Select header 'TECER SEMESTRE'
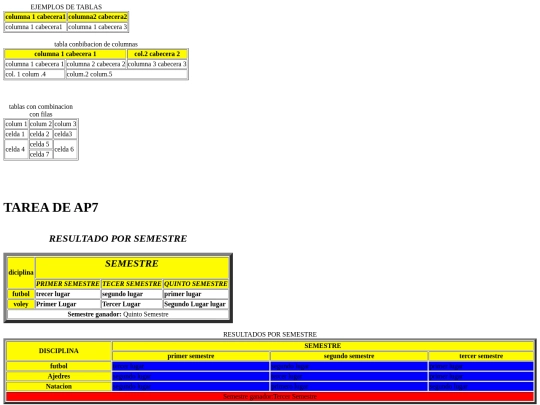Viewport: 540px width, 405px height. [132, 284]
